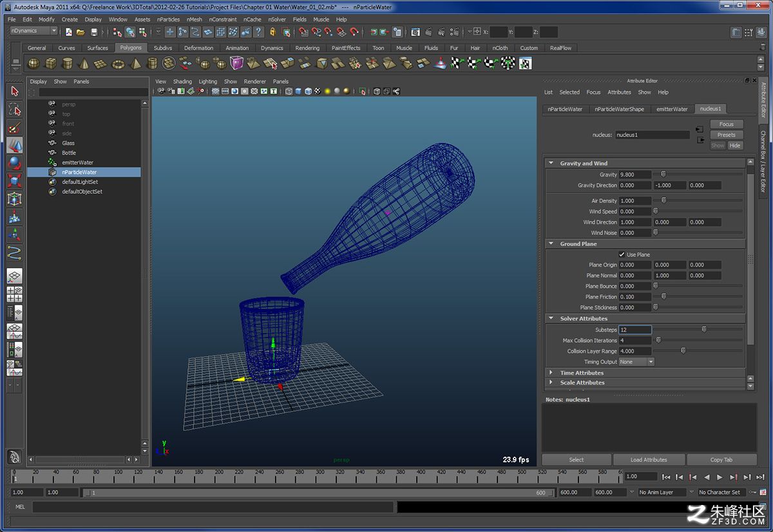
Task: Click the lock selection padlock icon
Action: 274,32
